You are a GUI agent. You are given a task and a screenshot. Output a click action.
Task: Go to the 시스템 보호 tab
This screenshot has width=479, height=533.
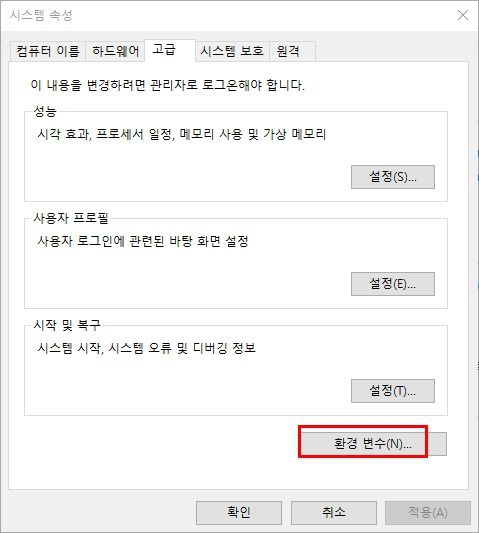232,51
